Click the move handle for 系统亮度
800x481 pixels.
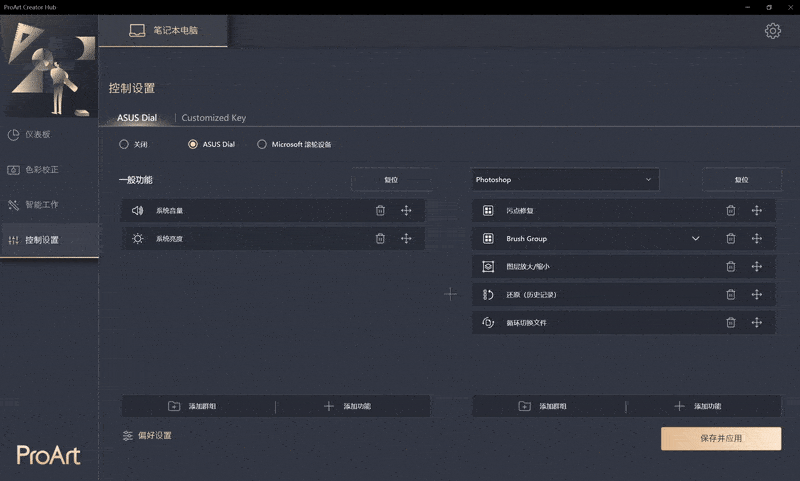click(x=406, y=238)
